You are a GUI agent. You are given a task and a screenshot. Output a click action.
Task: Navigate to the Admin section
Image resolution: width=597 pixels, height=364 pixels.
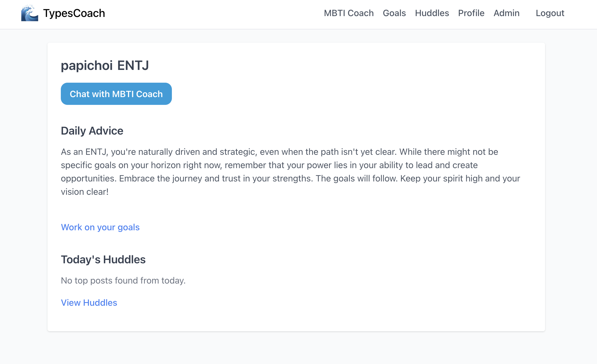506,13
